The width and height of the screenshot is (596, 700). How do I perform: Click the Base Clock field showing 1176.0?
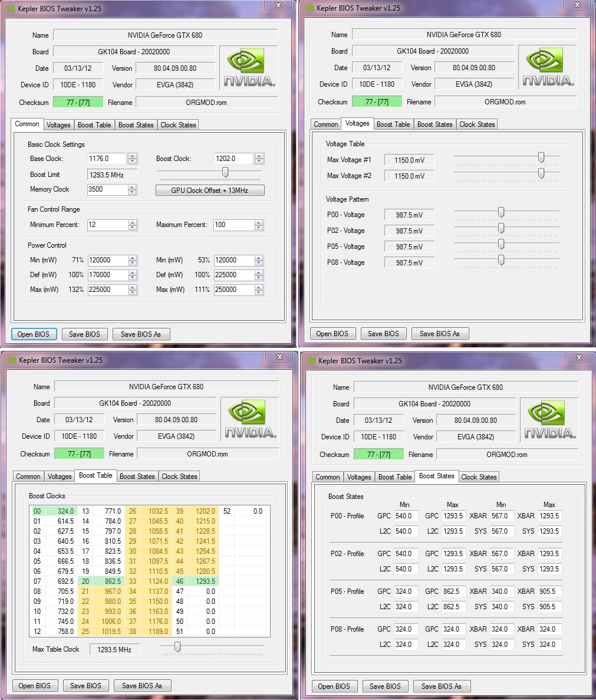(107, 159)
